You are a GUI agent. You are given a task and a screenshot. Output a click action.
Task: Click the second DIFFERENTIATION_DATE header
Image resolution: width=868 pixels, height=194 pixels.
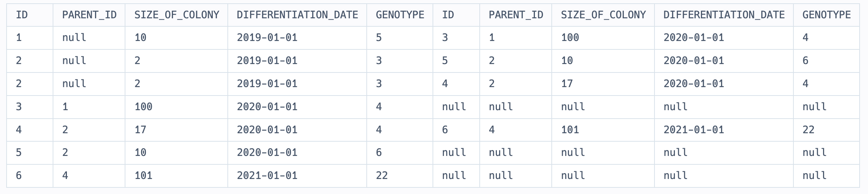pyautogui.click(x=724, y=15)
